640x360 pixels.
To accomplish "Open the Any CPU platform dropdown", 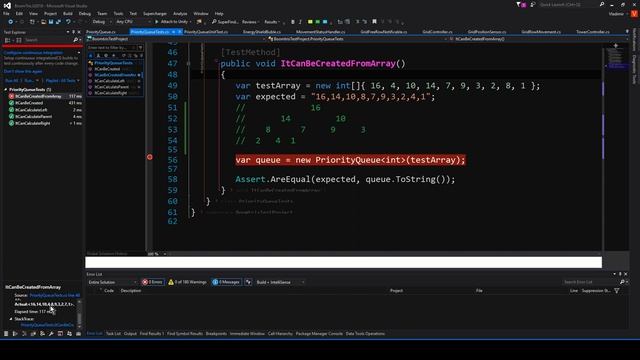I will pos(133,22).
